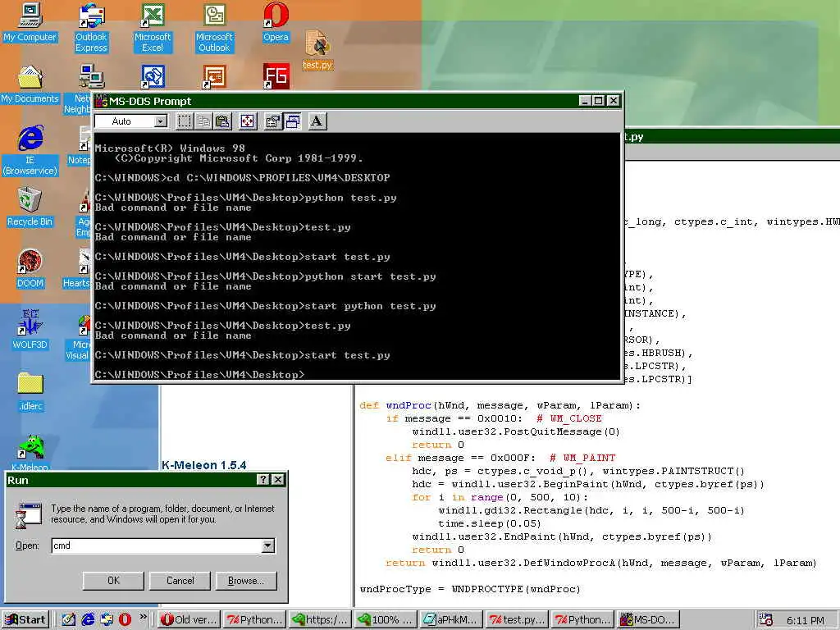Select the Microsoft Excel desktop shortcut
This screenshot has width=840, height=630.
pyautogui.click(x=153, y=28)
